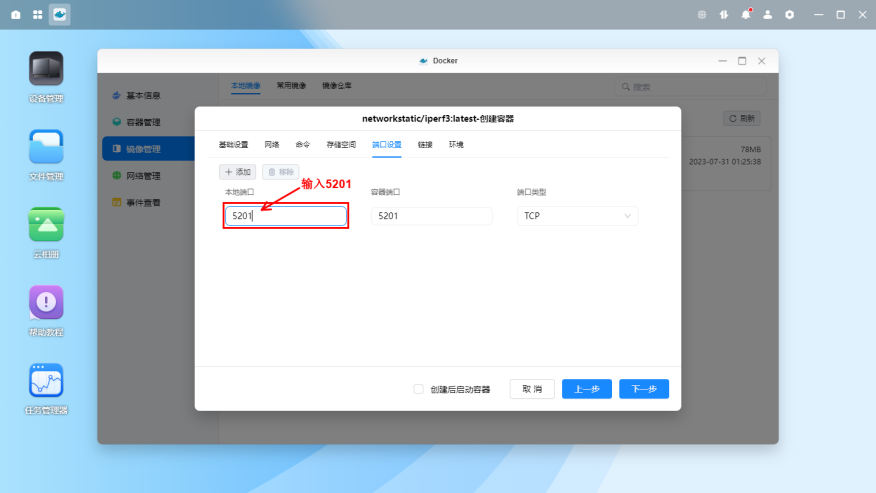This screenshot has width=876, height=493.
Task: Open the 环境 tab
Action: pyautogui.click(x=456, y=145)
